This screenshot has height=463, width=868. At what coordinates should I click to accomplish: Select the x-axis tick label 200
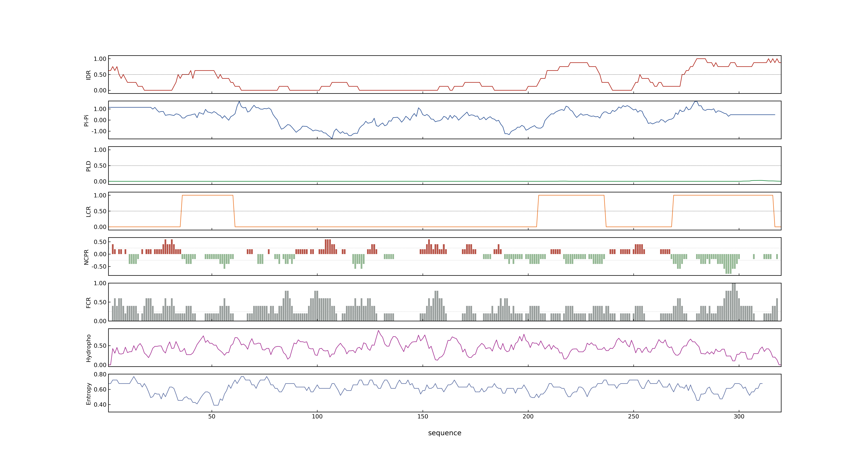click(528, 416)
